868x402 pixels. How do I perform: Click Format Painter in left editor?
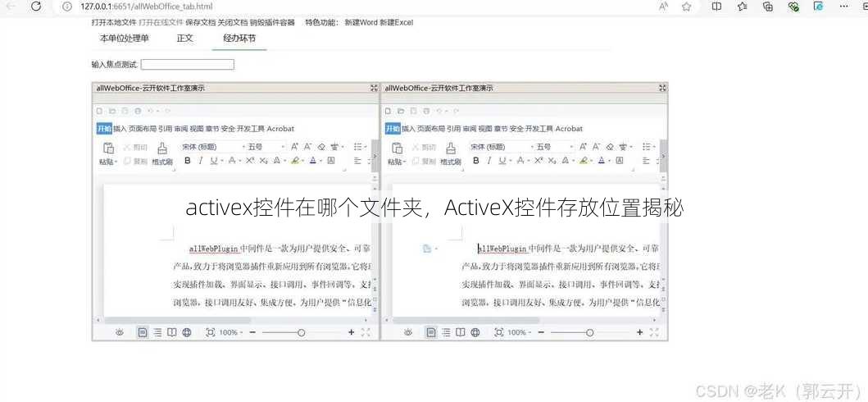[162, 153]
